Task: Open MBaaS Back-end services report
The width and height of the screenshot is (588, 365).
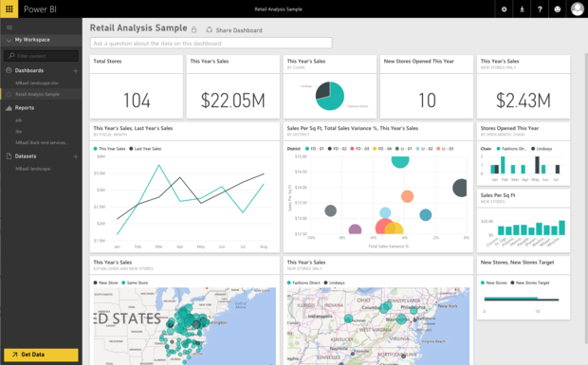Action: click(x=41, y=143)
